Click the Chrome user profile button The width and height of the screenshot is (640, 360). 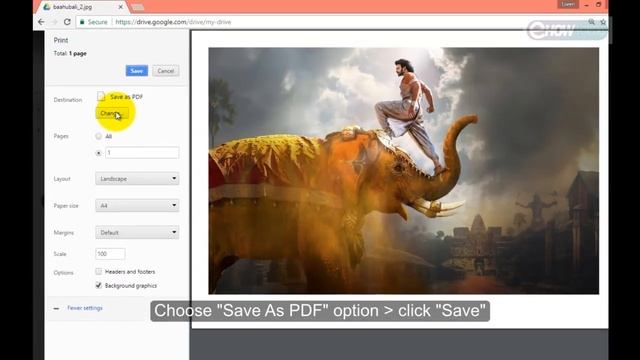[x=568, y=4]
